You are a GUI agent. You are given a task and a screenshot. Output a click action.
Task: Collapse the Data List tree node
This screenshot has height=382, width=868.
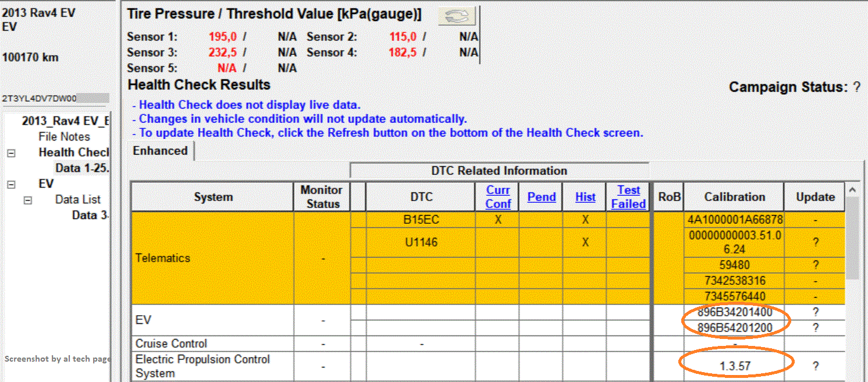[27, 199]
